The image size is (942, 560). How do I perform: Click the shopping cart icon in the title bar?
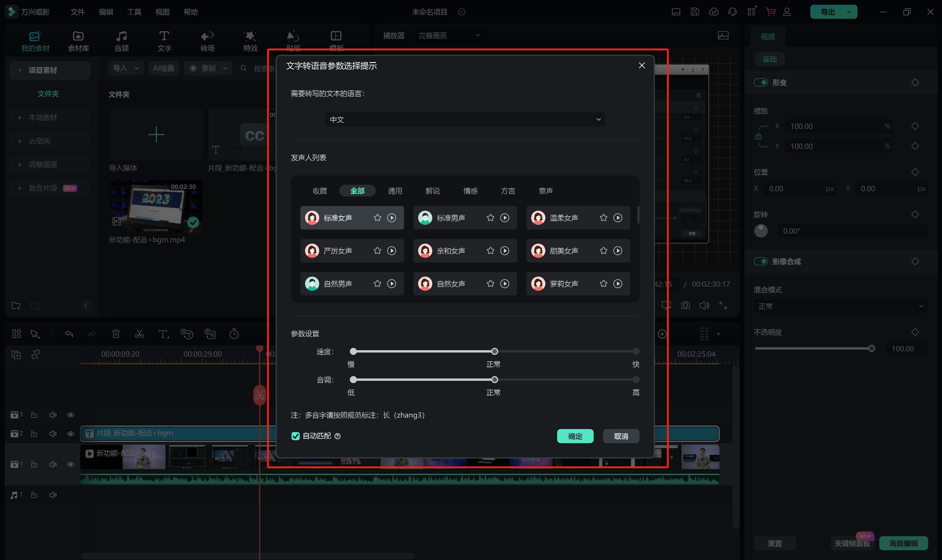[x=770, y=12]
